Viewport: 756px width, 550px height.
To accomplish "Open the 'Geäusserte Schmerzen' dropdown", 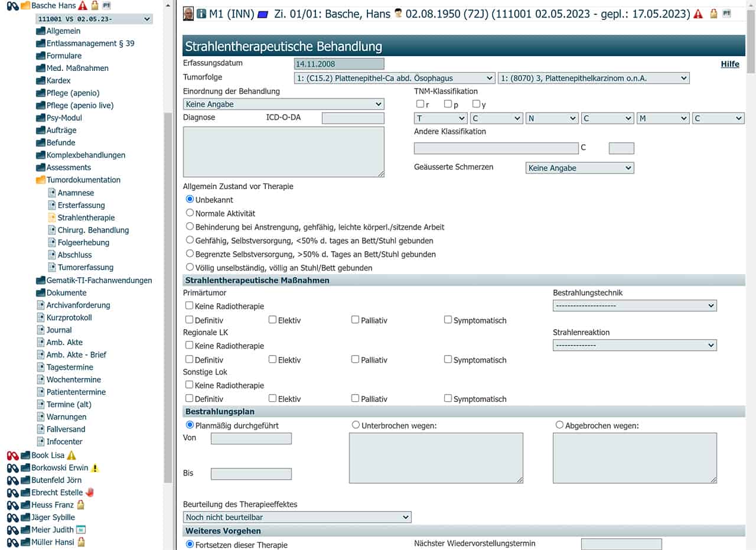I will click(x=579, y=168).
